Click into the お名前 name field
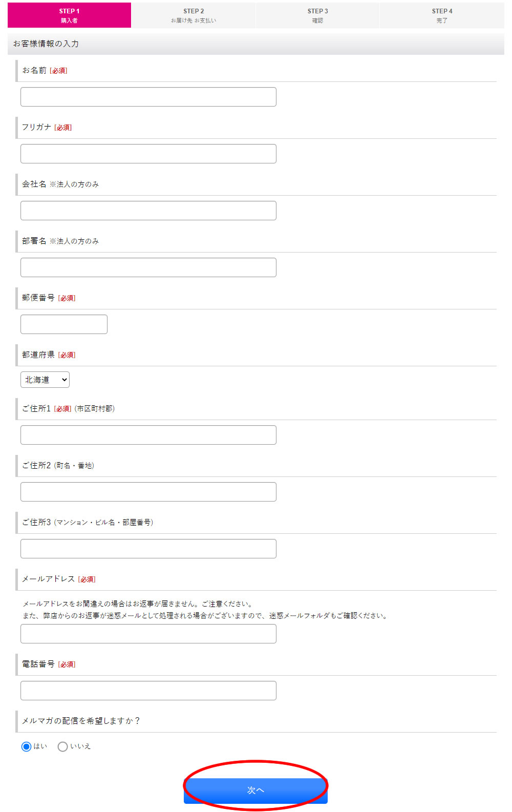512x812 pixels. click(147, 96)
